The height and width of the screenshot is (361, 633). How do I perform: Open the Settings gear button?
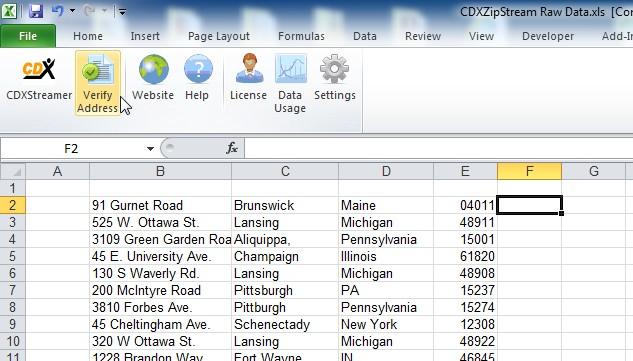click(x=335, y=78)
